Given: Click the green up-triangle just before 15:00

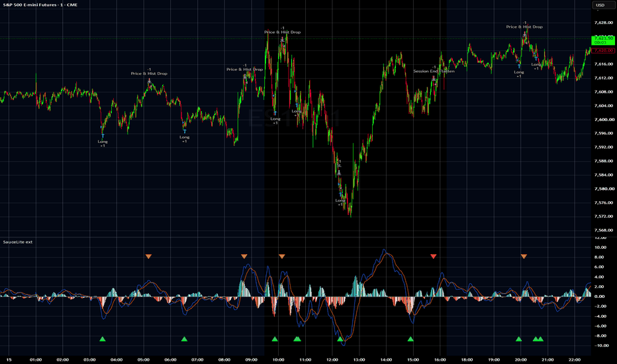Looking at the screenshot, I should point(410,339).
